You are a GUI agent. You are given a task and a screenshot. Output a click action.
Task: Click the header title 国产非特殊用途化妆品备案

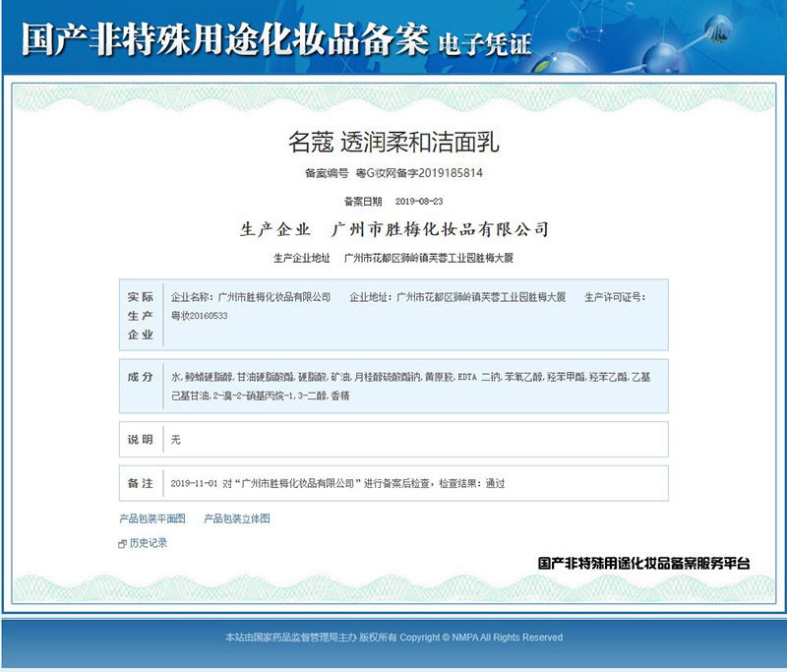click(225, 39)
